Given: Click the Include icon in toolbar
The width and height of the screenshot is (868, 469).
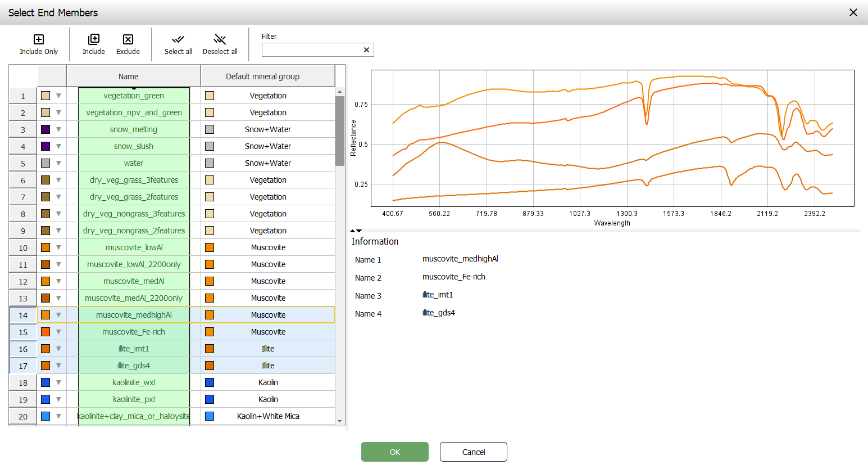Looking at the screenshot, I should click(x=94, y=39).
